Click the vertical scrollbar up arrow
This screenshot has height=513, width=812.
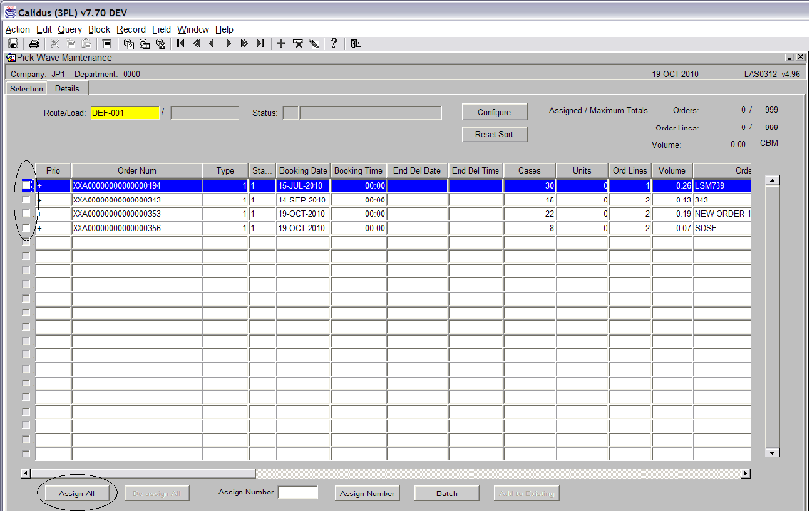pos(773,180)
